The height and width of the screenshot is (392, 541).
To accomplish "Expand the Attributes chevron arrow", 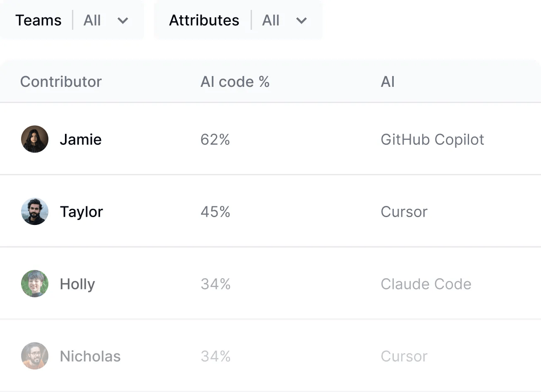I will (x=302, y=21).
